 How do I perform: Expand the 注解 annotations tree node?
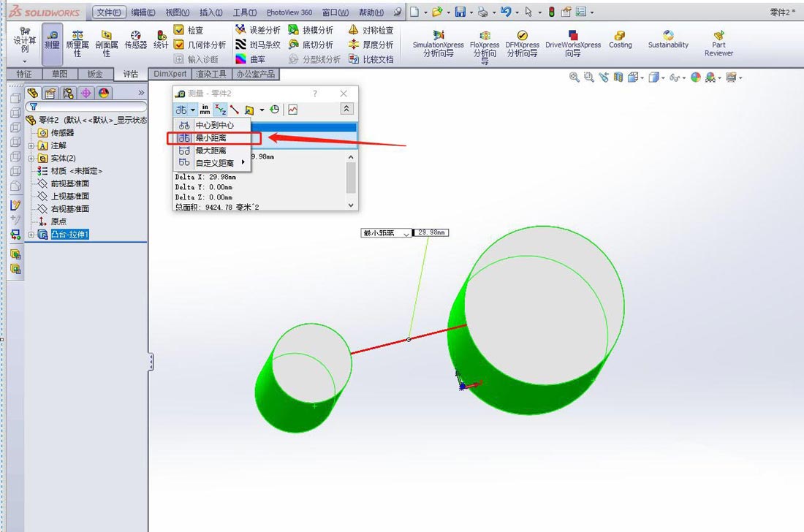pos(31,145)
